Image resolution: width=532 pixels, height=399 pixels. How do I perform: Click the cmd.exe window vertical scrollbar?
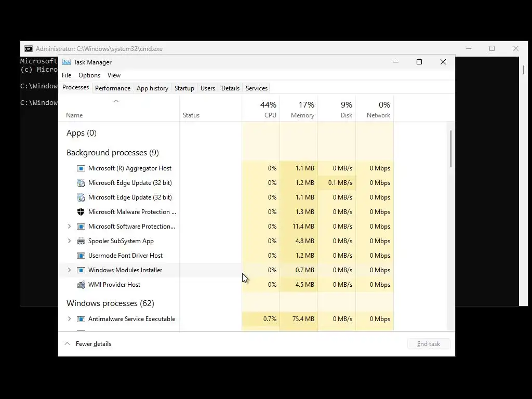pos(524,70)
